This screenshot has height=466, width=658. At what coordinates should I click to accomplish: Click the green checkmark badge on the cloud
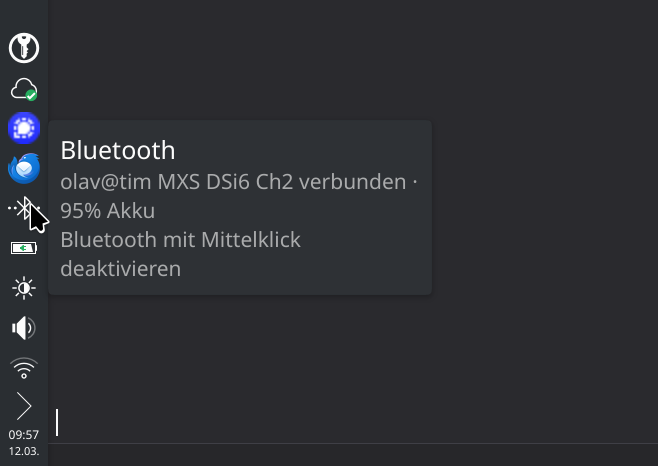pyautogui.click(x=32, y=95)
